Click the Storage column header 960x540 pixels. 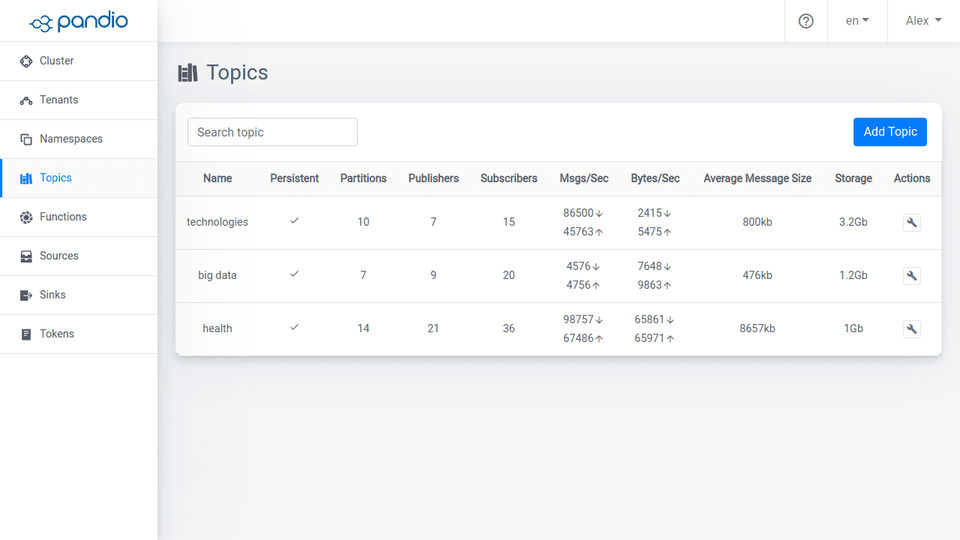tap(853, 178)
